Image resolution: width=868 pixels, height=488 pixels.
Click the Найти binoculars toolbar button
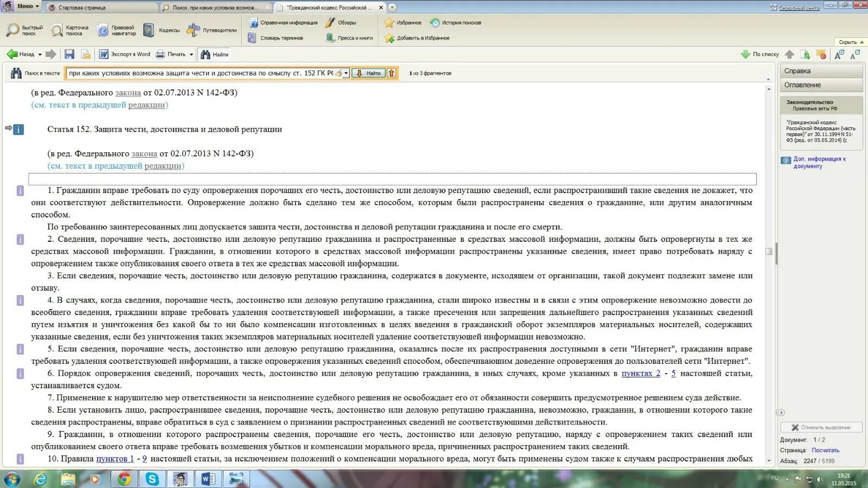(x=214, y=54)
